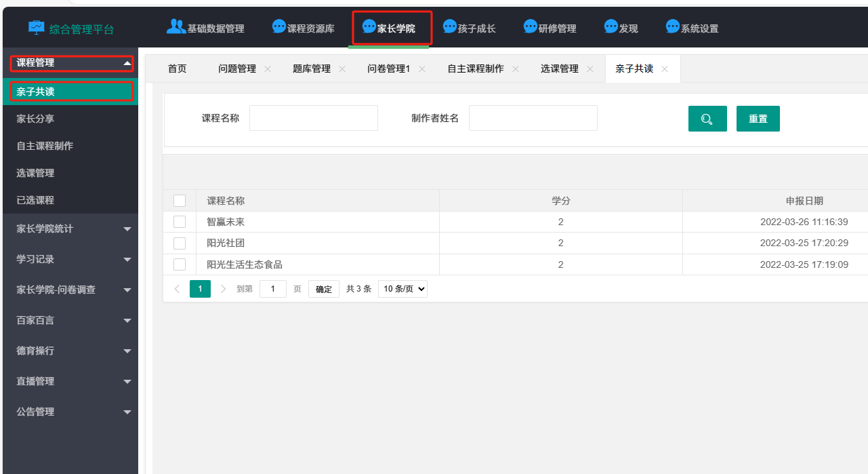Image resolution: width=868 pixels, height=474 pixels.
Task: Open the 10 条/页 page size dropdown
Action: click(402, 289)
